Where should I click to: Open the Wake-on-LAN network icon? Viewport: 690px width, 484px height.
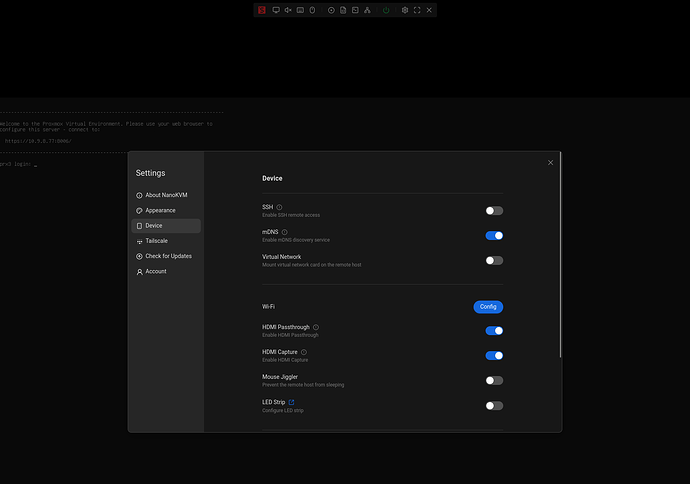(367, 10)
